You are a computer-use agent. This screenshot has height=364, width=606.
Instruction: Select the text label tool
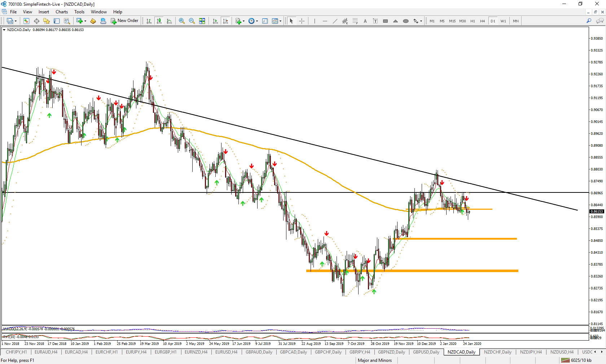(375, 21)
